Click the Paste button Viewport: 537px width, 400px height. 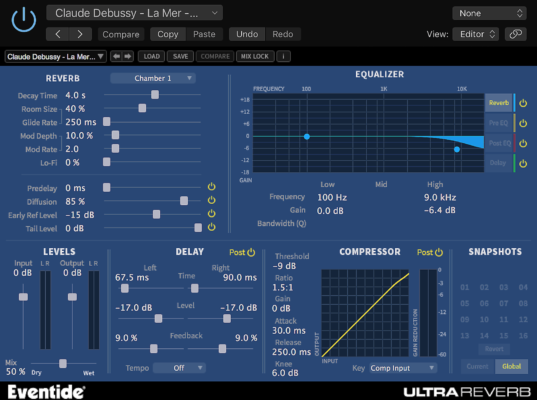pyautogui.click(x=204, y=34)
